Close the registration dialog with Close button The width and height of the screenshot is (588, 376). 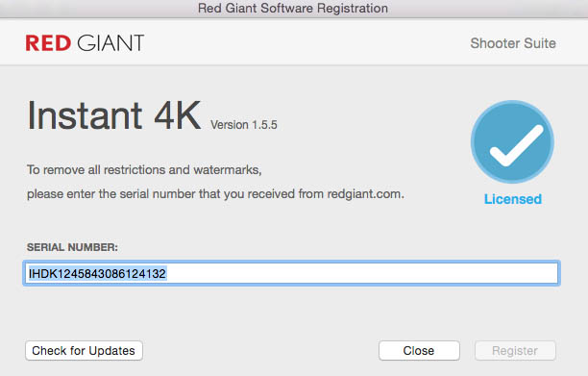coord(419,350)
